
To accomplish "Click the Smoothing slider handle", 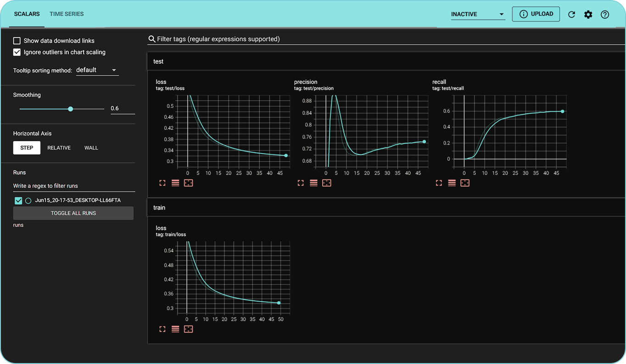I will click(x=70, y=109).
